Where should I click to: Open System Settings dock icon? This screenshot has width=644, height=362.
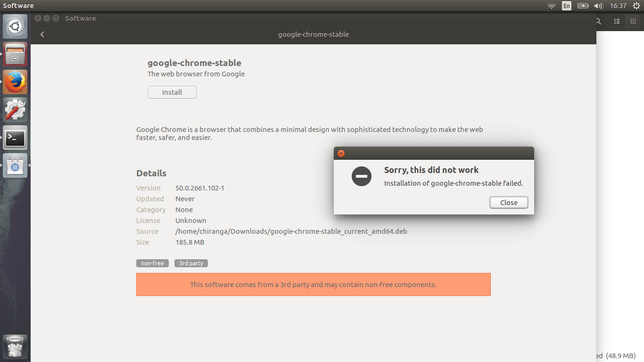(15, 110)
